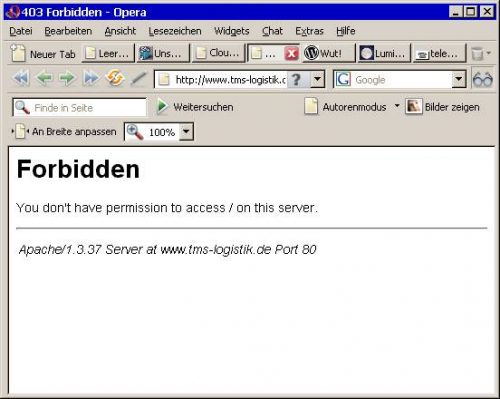Toggle An Breite anpassen via its label
The image size is (500, 399).
click(74, 131)
